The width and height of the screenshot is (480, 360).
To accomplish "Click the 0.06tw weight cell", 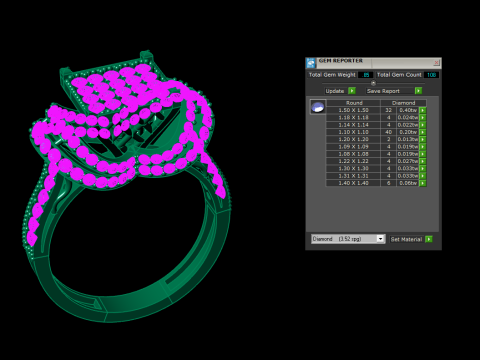I will (x=408, y=183).
